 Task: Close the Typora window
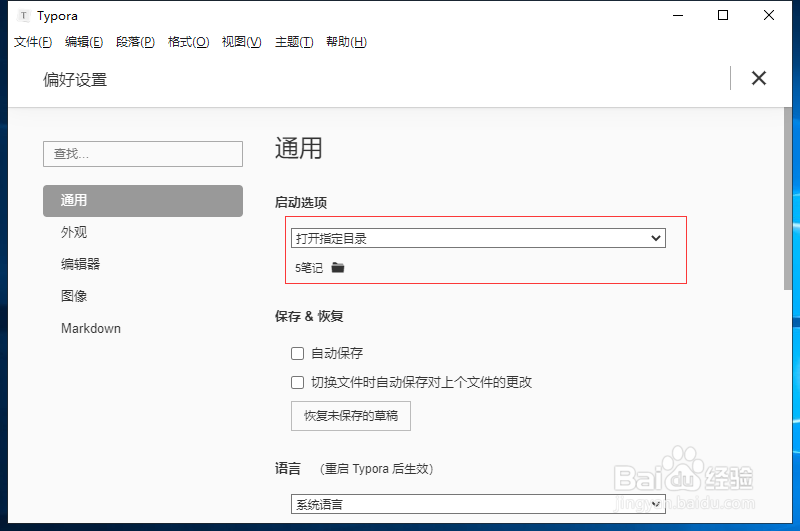tap(768, 15)
